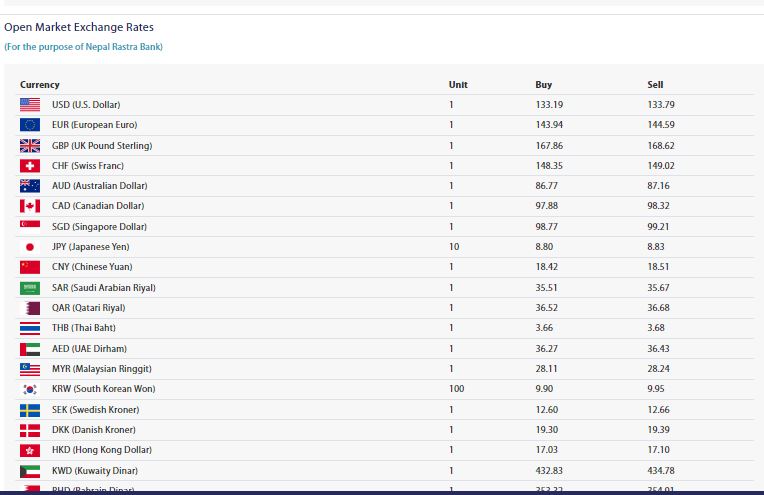This screenshot has width=764, height=495.
Task: Click the Buy column header
Action: pyautogui.click(x=543, y=85)
